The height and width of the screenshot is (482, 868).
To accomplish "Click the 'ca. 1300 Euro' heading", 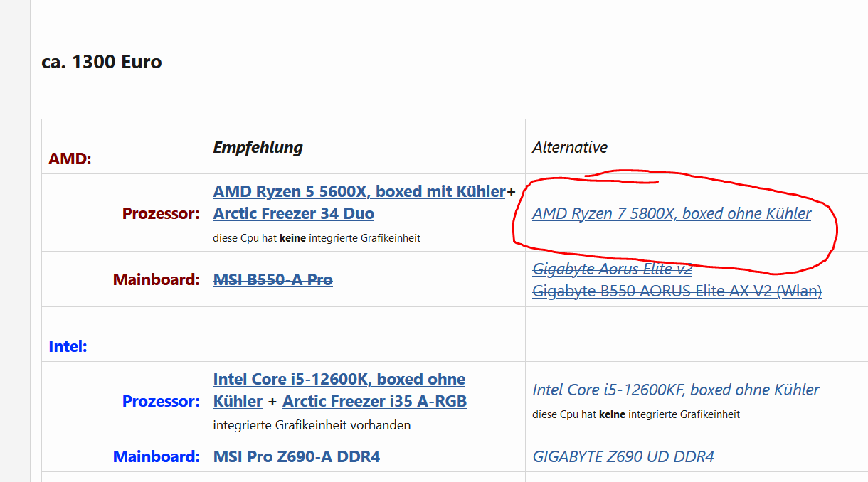I will (x=102, y=62).
